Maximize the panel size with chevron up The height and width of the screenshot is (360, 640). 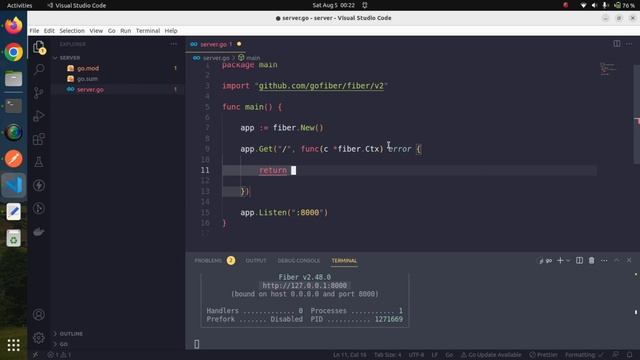tap(617, 260)
